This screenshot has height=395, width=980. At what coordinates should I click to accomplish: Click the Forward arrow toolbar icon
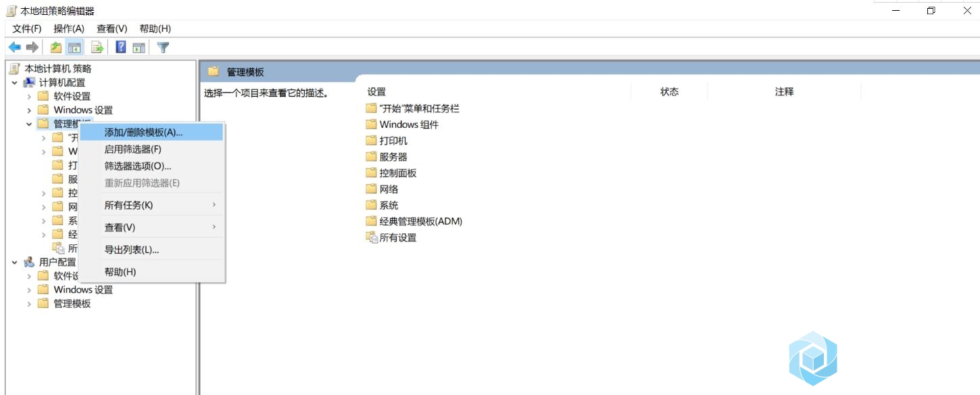pyautogui.click(x=32, y=47)
